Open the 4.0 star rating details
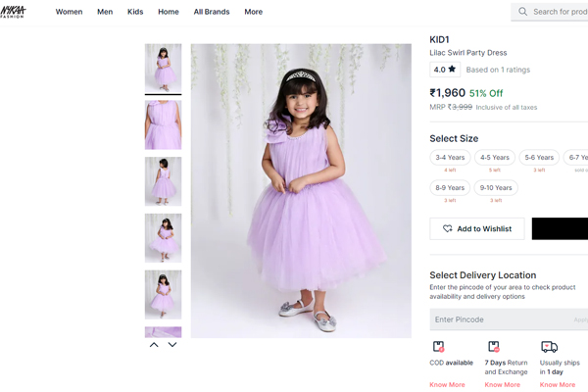588x392 pixels. pos(445,70)
